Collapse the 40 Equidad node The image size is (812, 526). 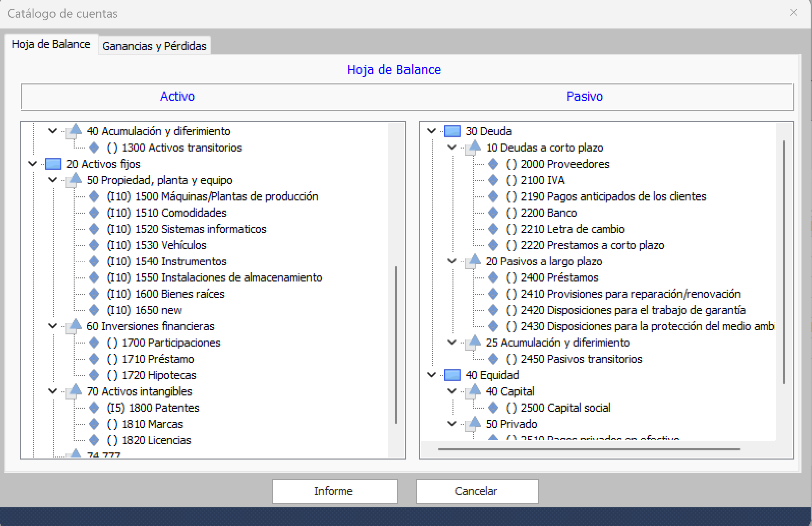(x=431, y=375)
